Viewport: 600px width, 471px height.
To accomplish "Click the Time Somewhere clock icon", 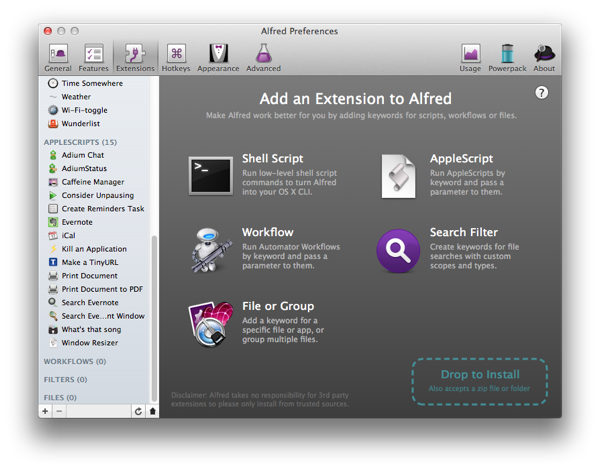I will [53, 83].
